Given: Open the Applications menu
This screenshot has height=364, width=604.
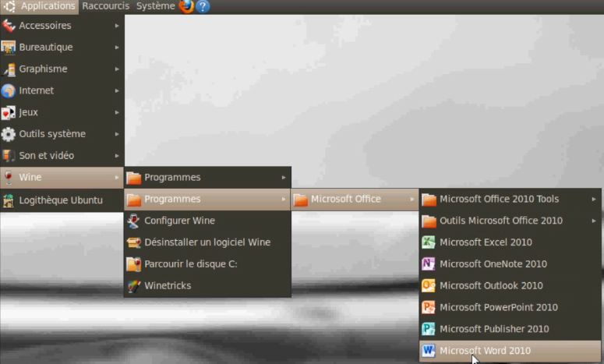Looking at the screenshot, I should pyautogui.click(x=40, y=6).
